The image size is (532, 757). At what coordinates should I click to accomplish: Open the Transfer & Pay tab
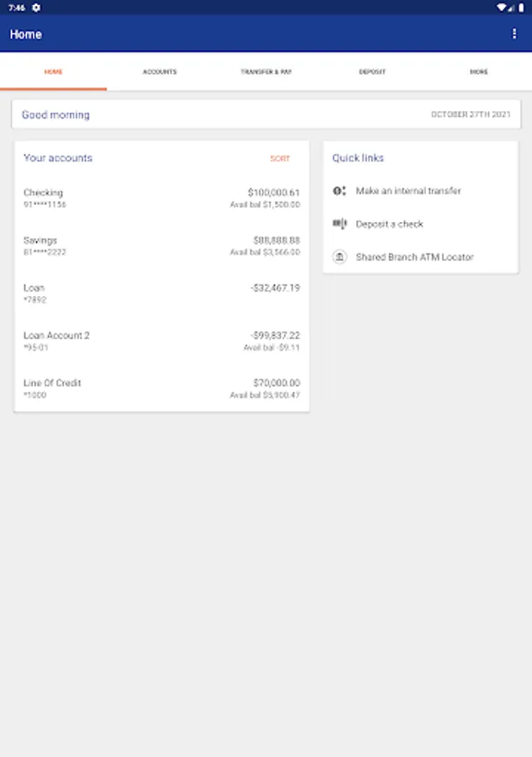coord(266,72)
